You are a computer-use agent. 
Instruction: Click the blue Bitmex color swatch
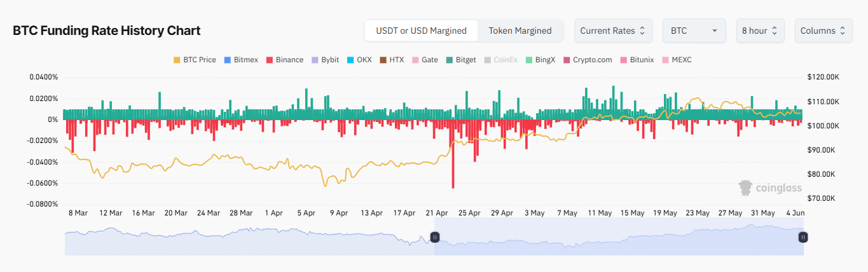click(x=228, y=60)
